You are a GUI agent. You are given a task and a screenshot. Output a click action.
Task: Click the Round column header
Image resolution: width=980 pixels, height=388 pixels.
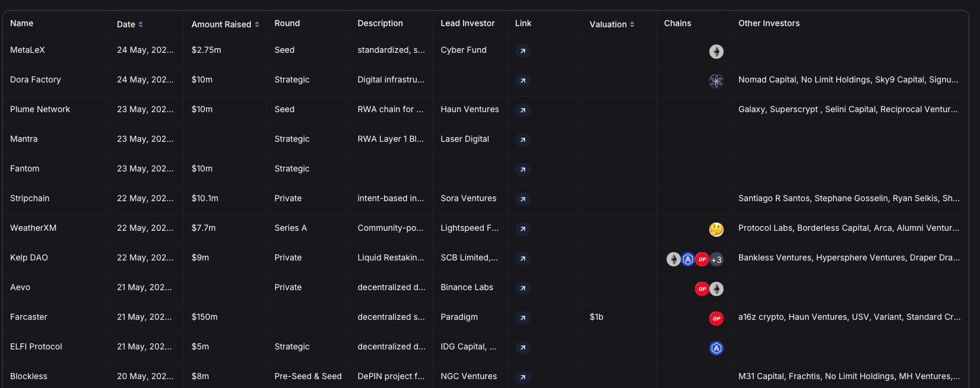tap(287, 23)
